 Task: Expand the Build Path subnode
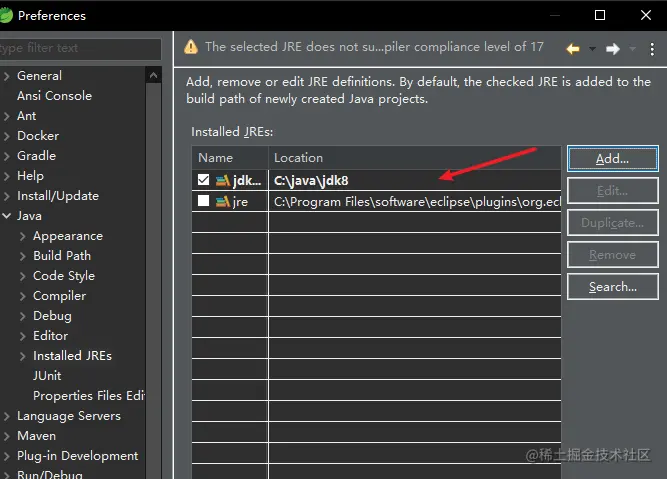(23, 256)
